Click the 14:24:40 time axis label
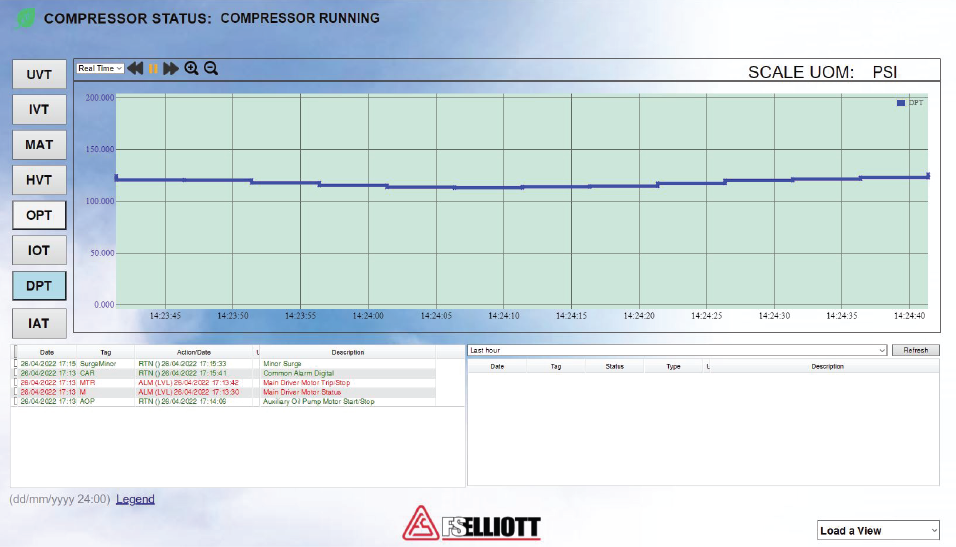The height and width of the screenshot is (547, 956). pos(910,316)
